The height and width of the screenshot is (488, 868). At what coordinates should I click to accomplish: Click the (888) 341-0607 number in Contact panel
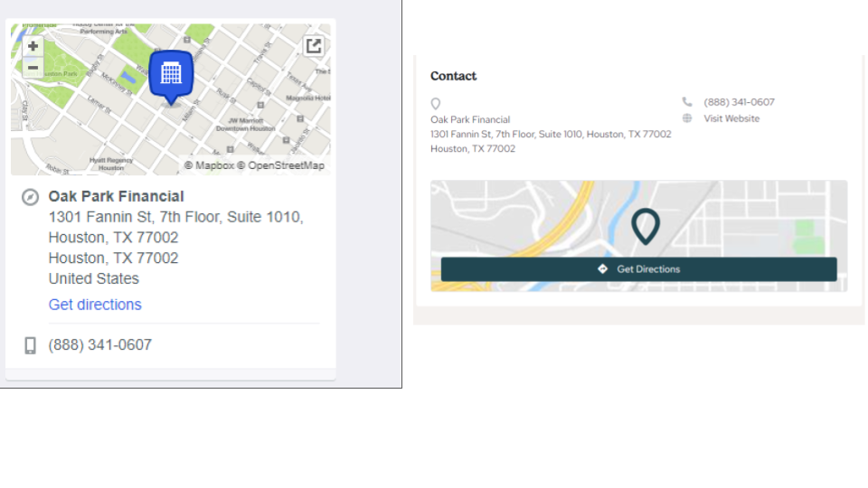click(x=739, y=102)
